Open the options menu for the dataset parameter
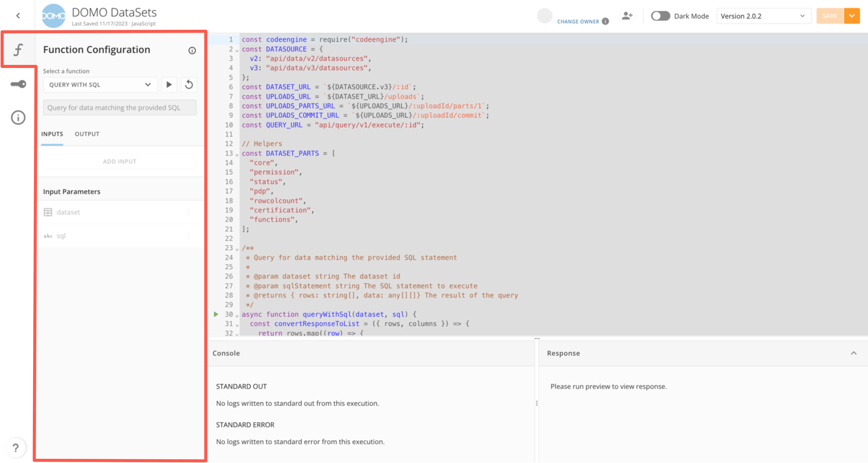This screenshot has height=463, width=868. pyautogui.click(x=188, y=212)
